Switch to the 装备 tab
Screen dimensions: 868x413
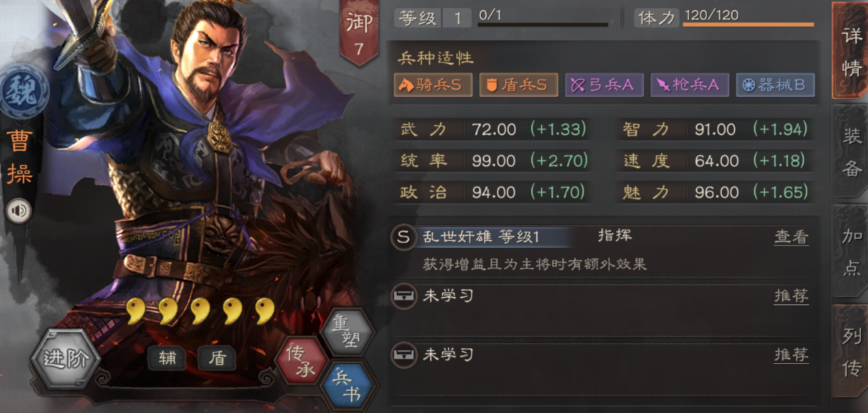coord(850,152)
